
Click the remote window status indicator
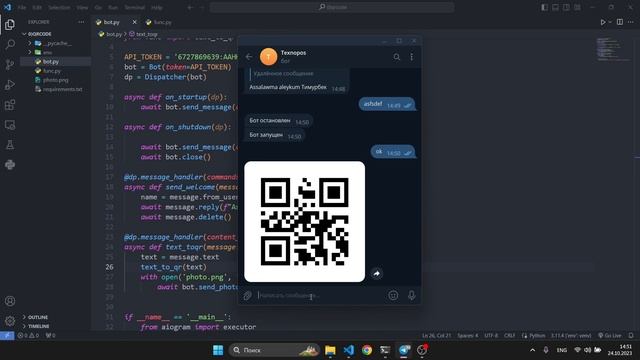tap(7, 336)
